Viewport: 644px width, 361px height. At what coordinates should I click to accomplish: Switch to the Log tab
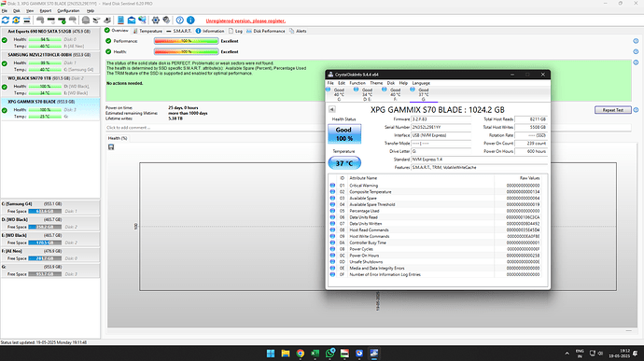tap(235, 31)
